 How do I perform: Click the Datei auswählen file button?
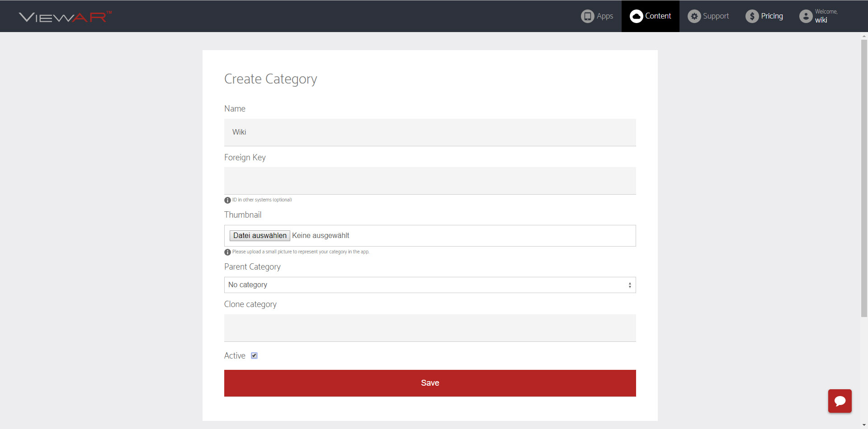click(259, 236)
